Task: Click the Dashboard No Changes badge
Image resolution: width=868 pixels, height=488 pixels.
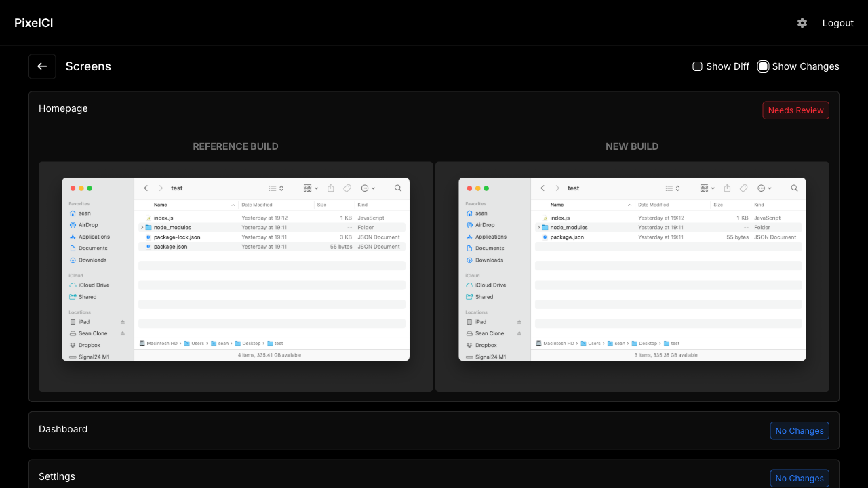Action: coord(799,431)
